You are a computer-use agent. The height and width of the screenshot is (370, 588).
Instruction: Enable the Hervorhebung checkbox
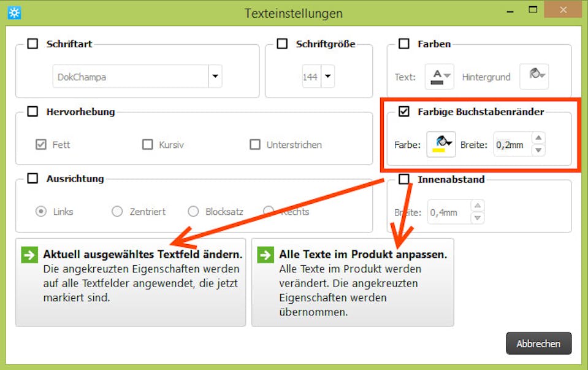coord(32,112)
